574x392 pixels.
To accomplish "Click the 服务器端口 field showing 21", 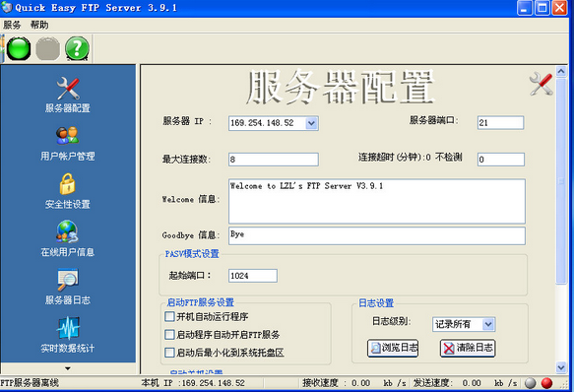I will click(500, 123).
